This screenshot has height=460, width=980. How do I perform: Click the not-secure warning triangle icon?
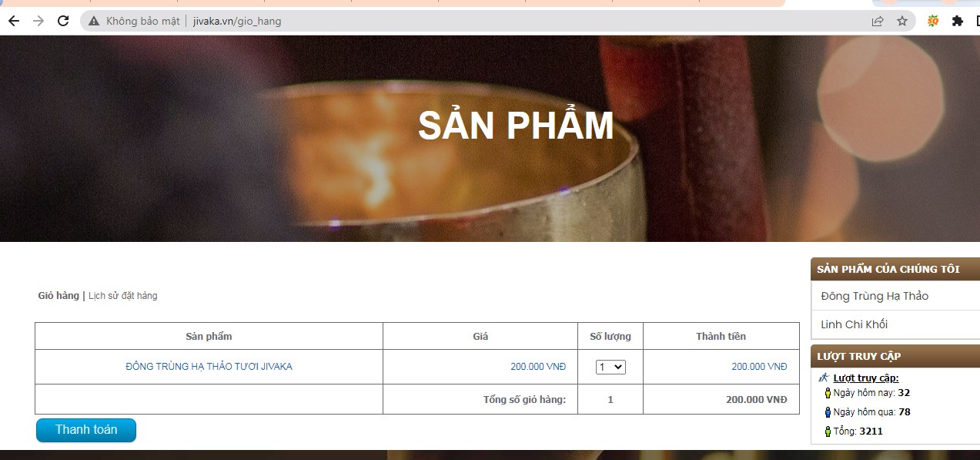click(94, 21)
